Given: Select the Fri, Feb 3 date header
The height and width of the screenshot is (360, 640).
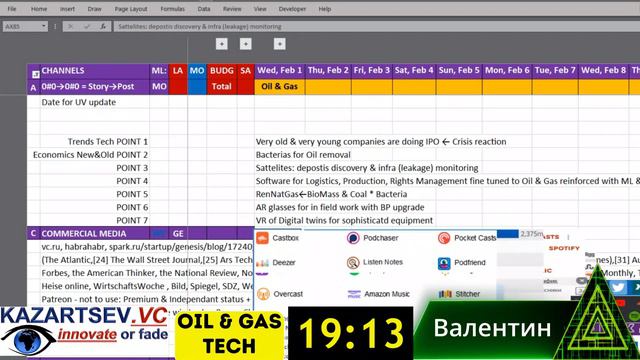Looking at the screenshot, I should click(x=372, y=70).
